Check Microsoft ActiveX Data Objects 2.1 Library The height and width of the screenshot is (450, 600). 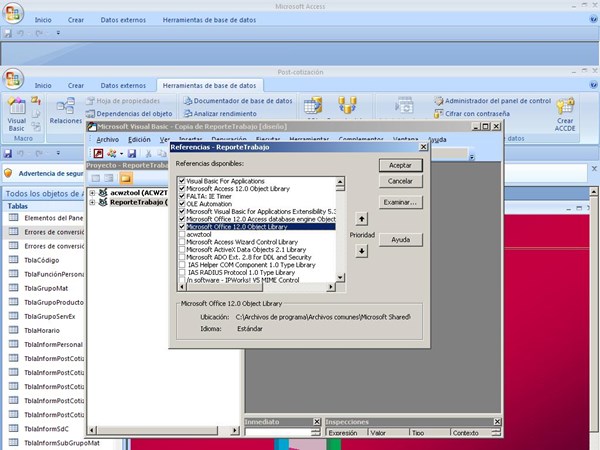(181, 249)
